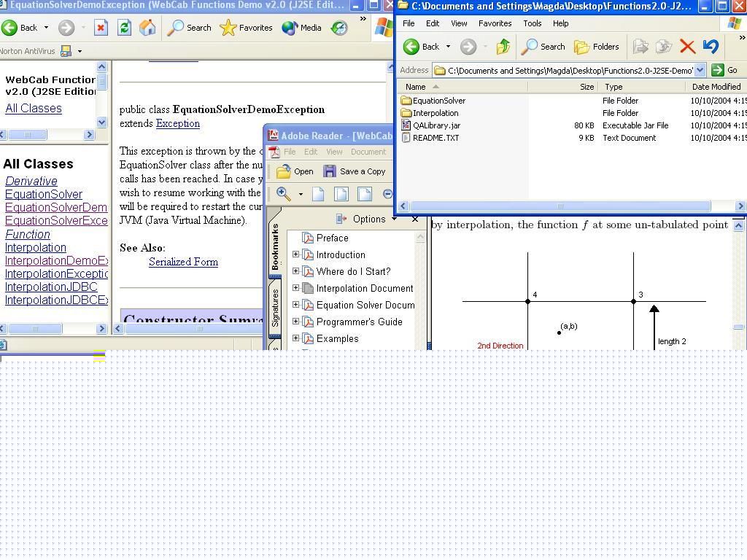This screenshot has width=747, height=560.
Task: Click the Save a Copy button
Action: (x=355, y=171)
